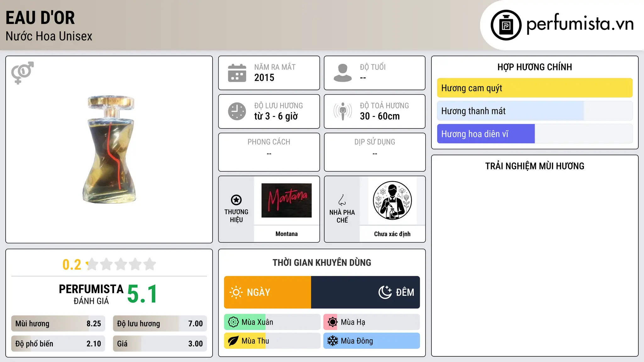This screenshot has width=644, height=362.
Task: Click the sun icon in the Ngày bar
Action: 236,292
